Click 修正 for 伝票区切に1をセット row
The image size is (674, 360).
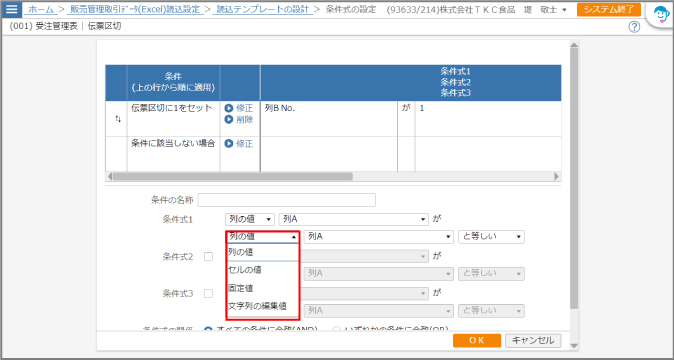pos(239,108)
